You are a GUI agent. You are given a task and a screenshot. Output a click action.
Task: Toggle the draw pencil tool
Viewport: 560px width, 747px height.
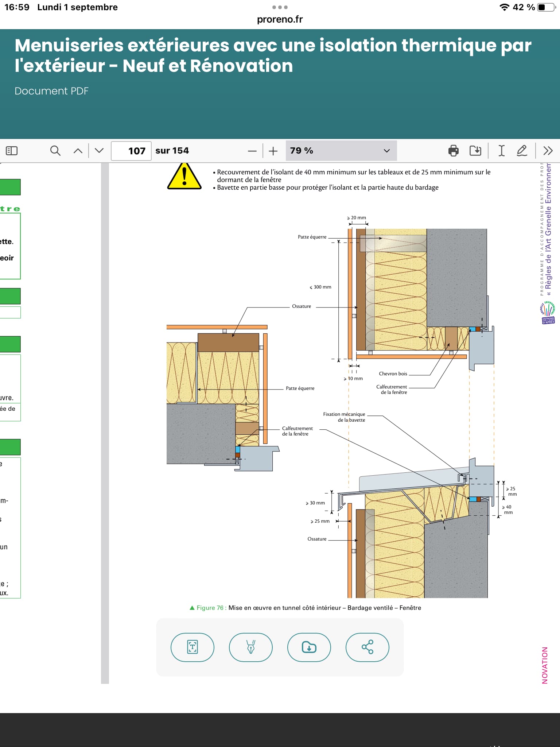pos(522,151)
